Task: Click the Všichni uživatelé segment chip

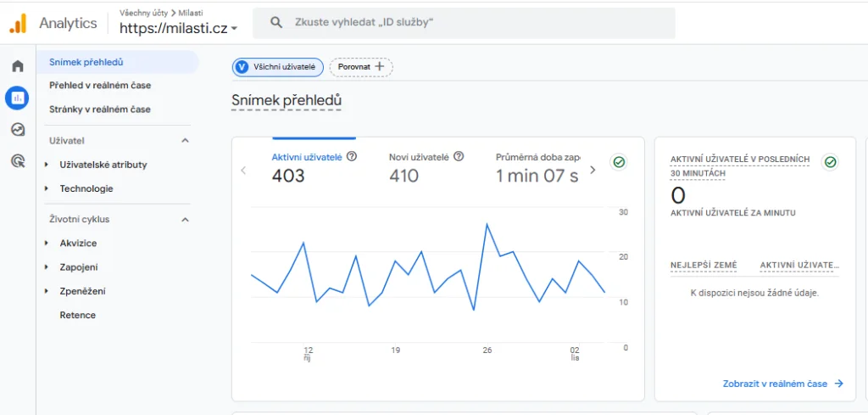Action: pyautogui.click(x=278, y=67)
